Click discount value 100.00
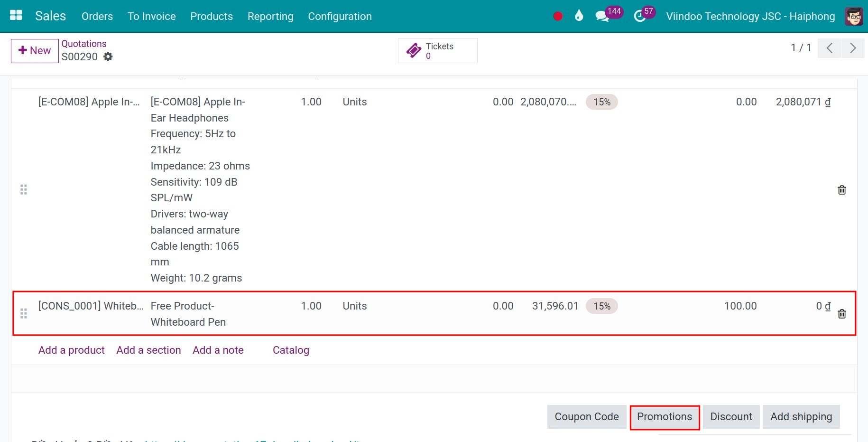This screenshot has width=868, height=442. point(740,306)
